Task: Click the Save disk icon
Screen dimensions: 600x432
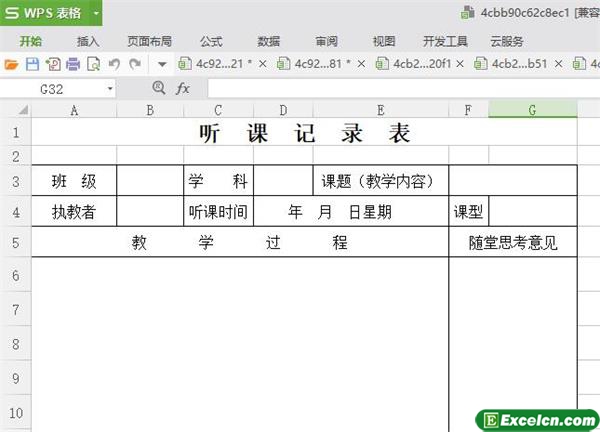Action: (31, 64)
